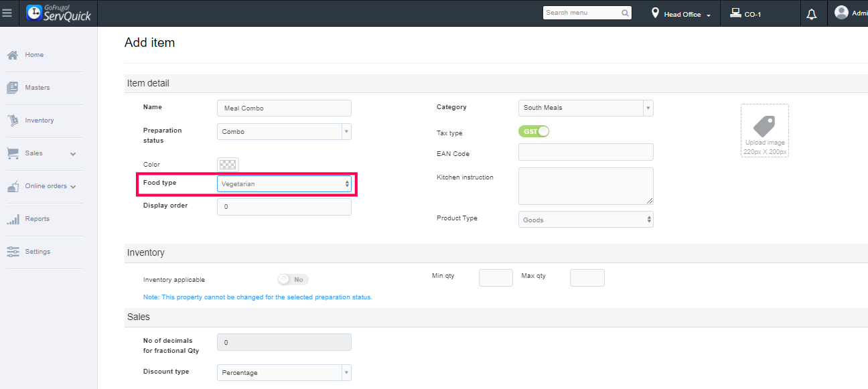Open Head Office location selector
Viewport: 868px width, 389px height.
point(681,14)
